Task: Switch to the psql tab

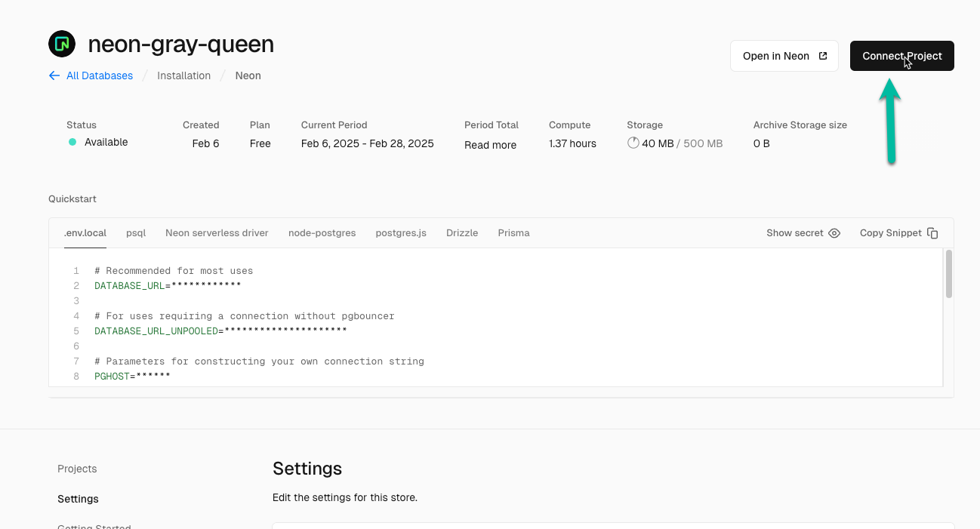Action: [x=136, y=233]
